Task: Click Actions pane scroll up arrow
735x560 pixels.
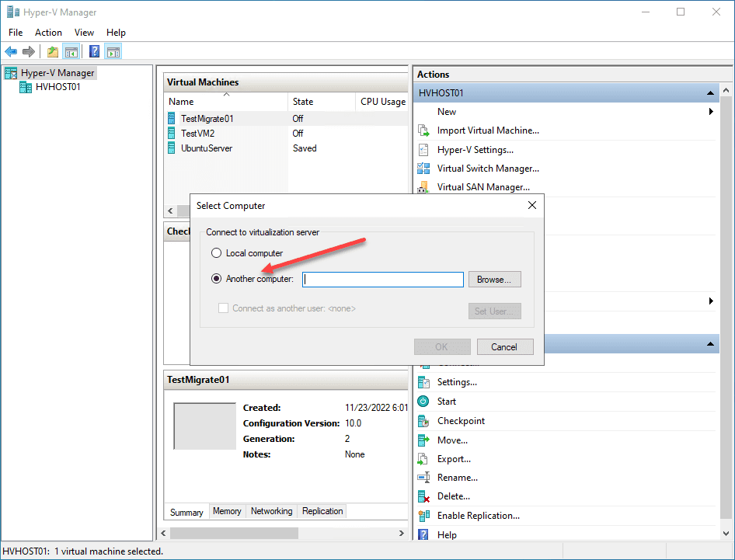Action: 726,90
